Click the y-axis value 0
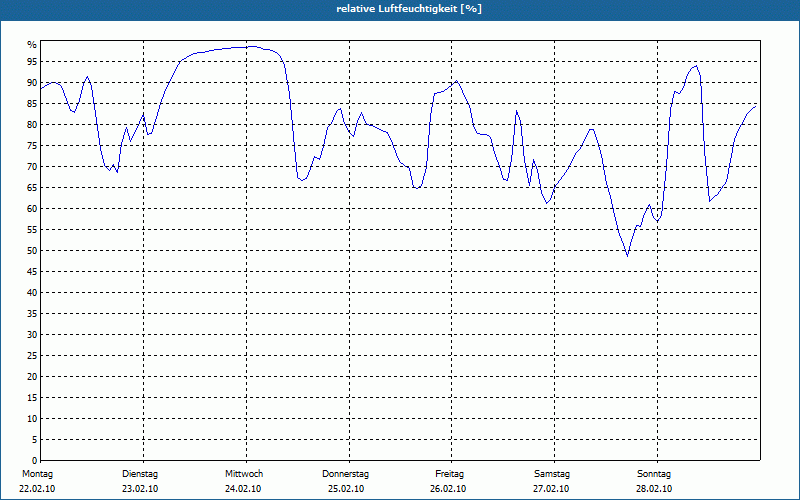Viewport: 800px width, 500px height. coord(35,461)
